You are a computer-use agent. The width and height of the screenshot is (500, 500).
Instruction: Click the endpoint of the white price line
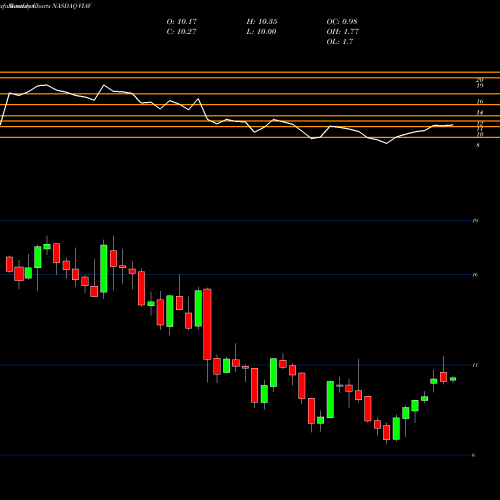(452, 125)
